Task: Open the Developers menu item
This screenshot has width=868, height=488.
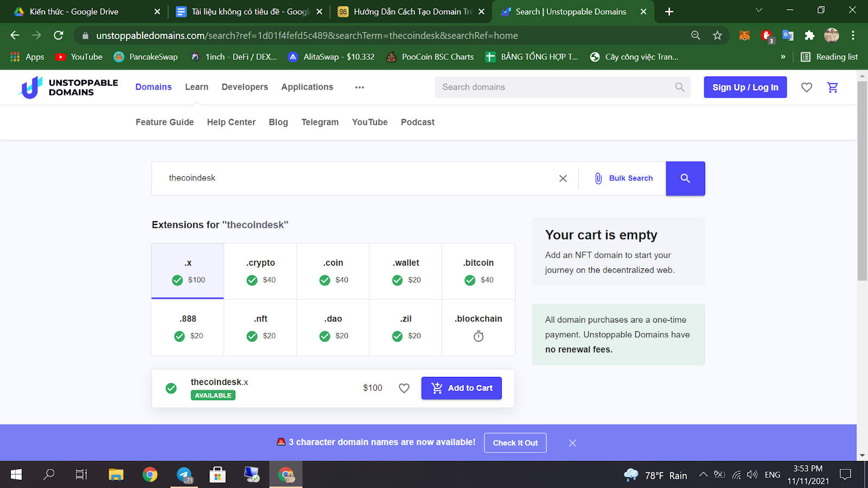Action: [245, 87]
